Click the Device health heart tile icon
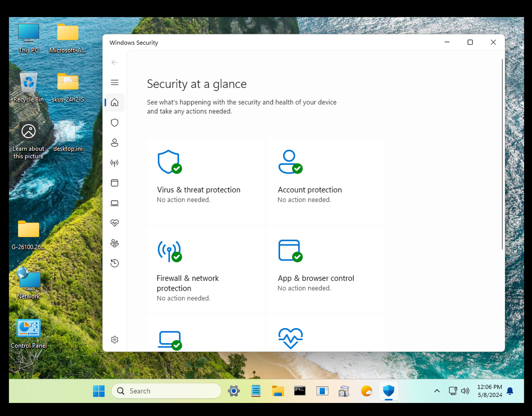The height and width of the screenshot is (416, 532). [290, 338]
